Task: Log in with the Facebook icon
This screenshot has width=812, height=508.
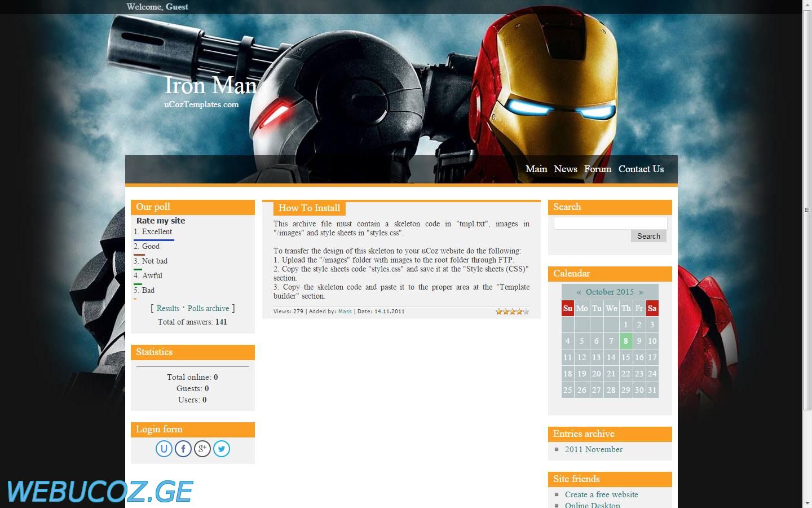Action: 183,449
